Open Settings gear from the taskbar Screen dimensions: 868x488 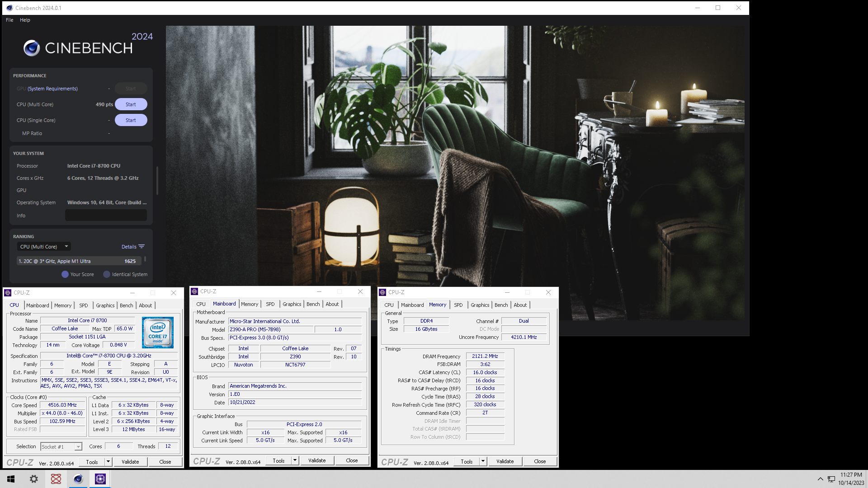point(34,479)
